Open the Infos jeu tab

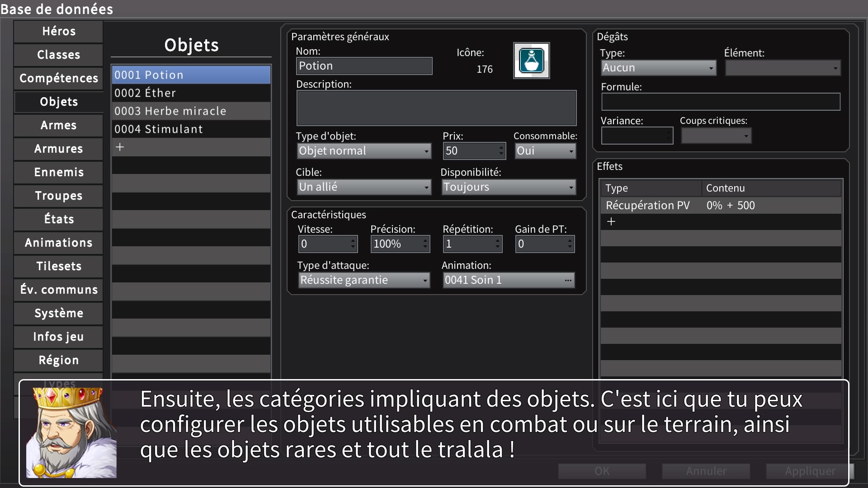point(59,337)
